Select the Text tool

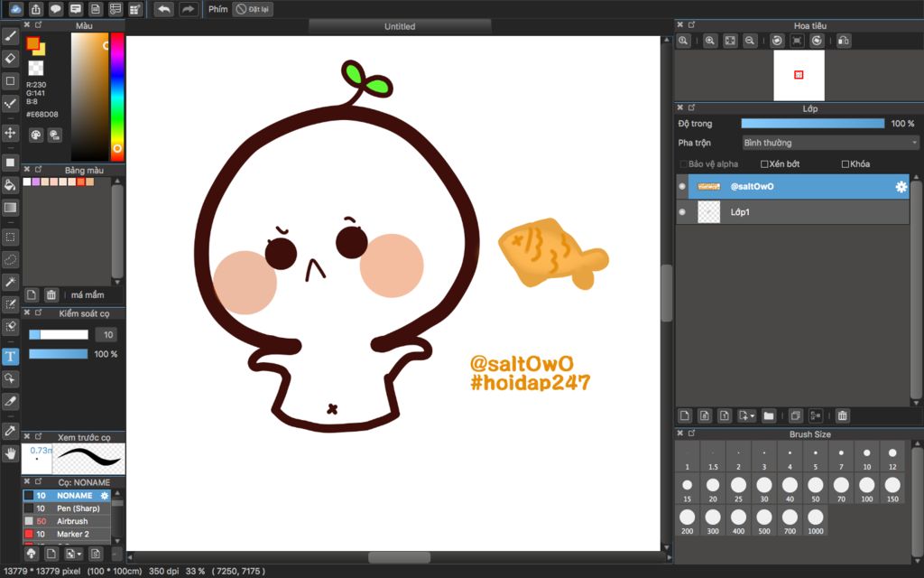coord(10,356)
